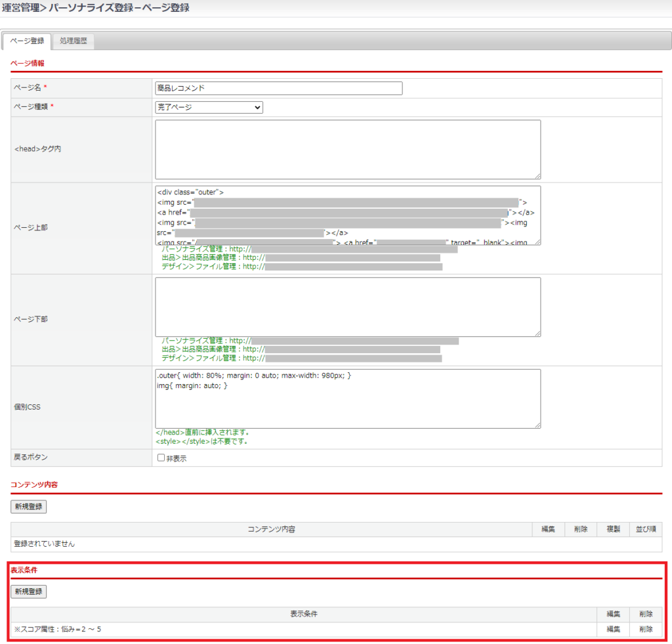Click 削除 in the スコア属性 row
Viewport: 672px width, 644px height.
point(646,629)
